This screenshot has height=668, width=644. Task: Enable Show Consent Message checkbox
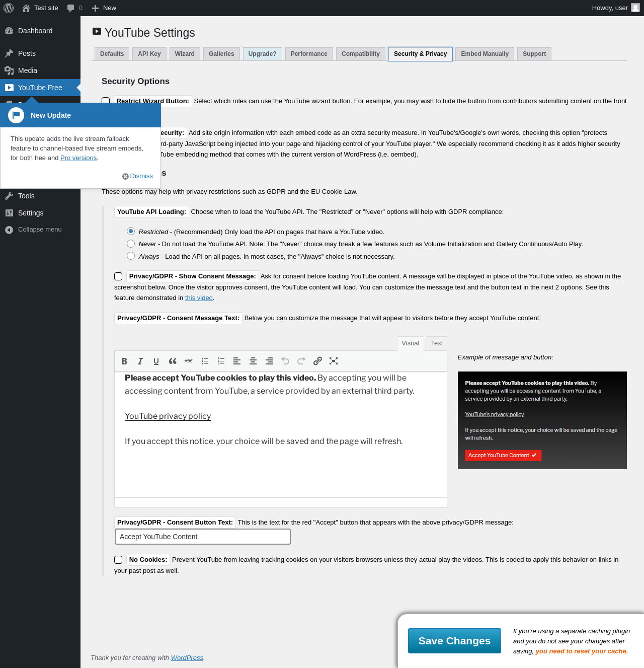(118, 276)
